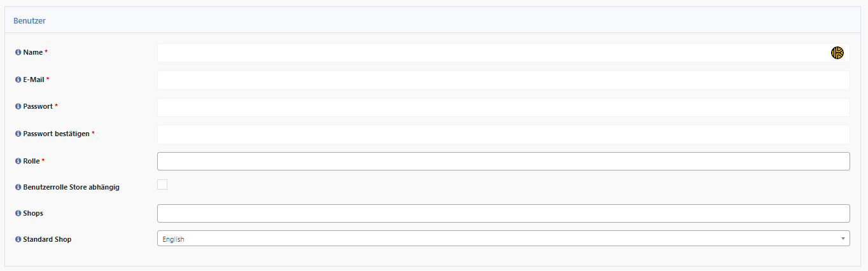Click info icon next to Standard Shop
This screenshot has width=868, height=271.
18,239
